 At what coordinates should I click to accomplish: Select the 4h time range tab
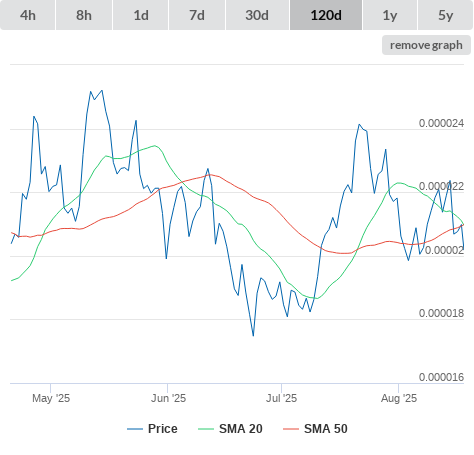point(28,15)
